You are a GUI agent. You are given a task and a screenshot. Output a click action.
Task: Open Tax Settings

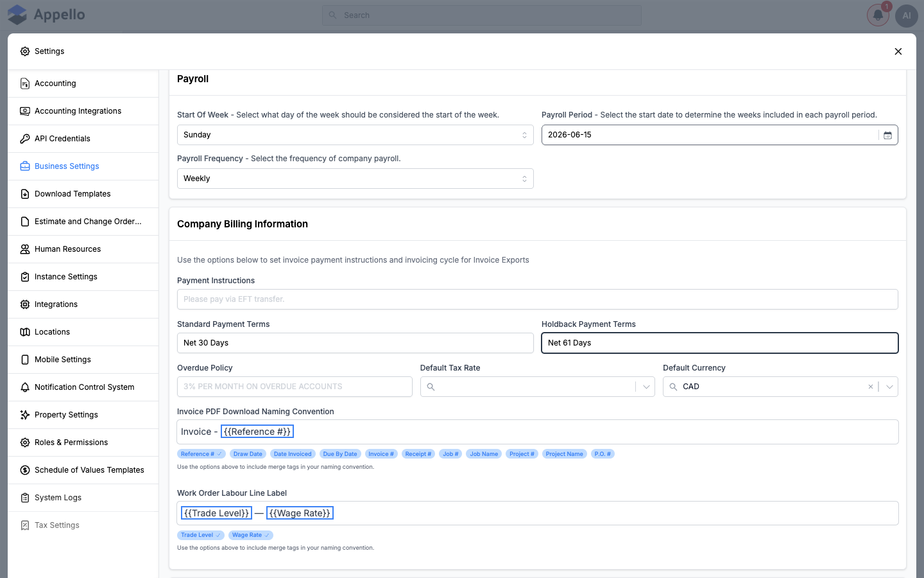[x=83, y=525]
